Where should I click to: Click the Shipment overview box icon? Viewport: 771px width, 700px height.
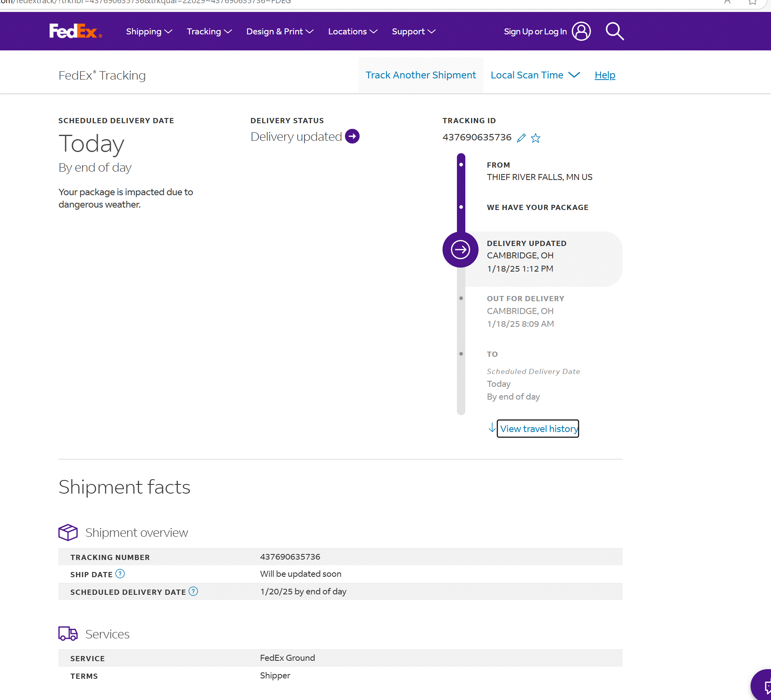[x=68, y=532]
